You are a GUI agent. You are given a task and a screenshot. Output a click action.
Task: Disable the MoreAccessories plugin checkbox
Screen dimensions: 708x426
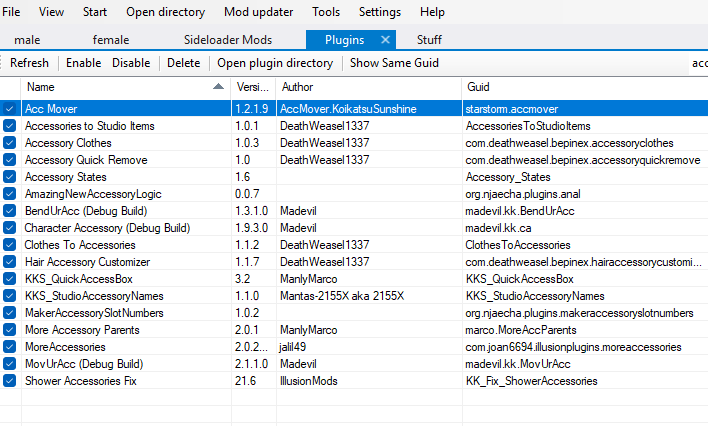(x=9, y=347)
